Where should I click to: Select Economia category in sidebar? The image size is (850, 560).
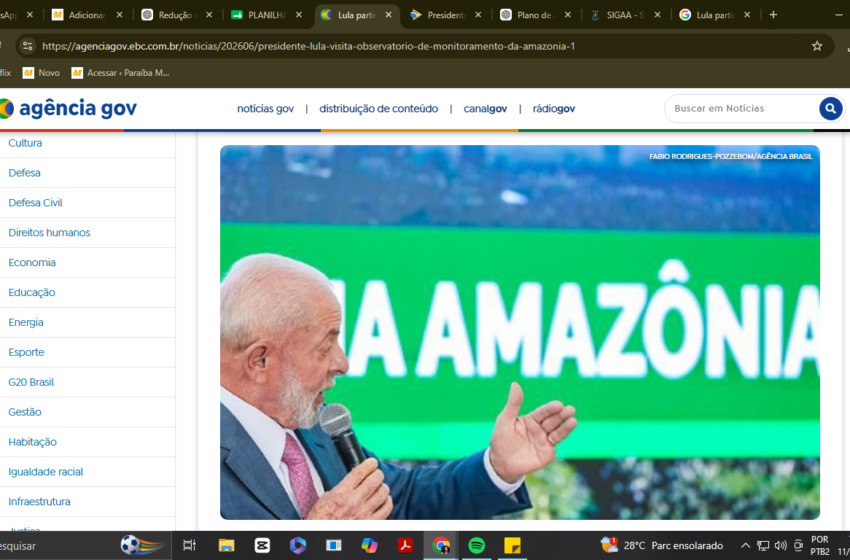[x=32, y=262]
